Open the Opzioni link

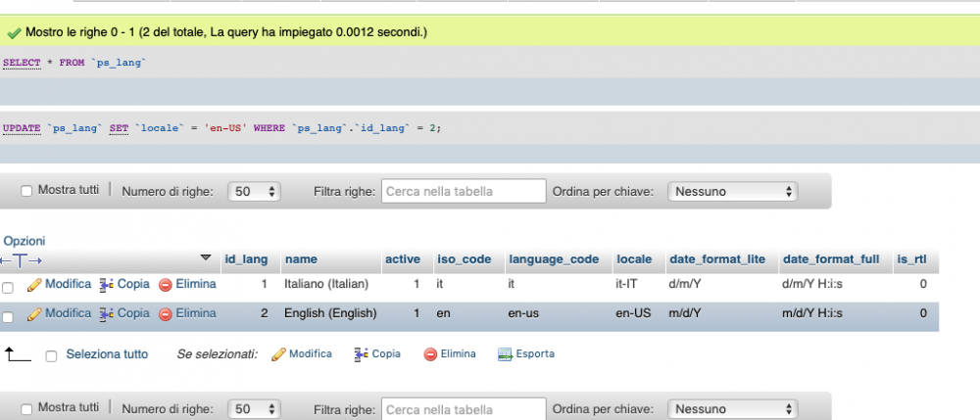24,241
